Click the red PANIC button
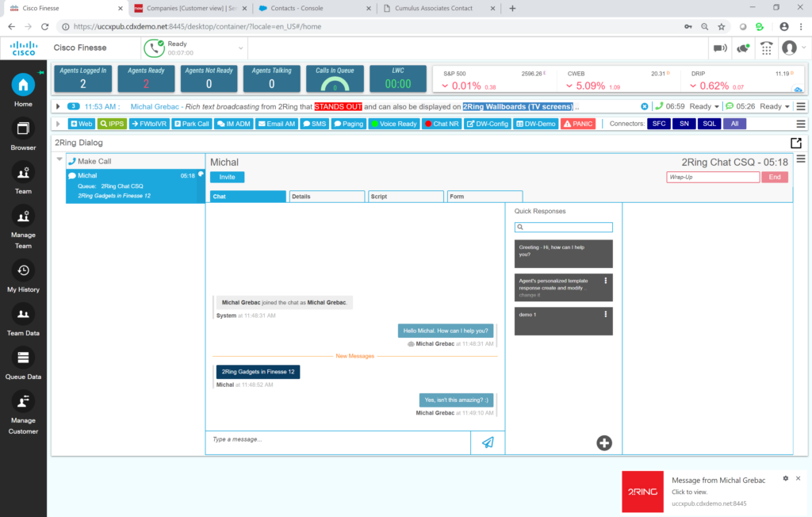The height and width of the screenshot is (517, 812). click(x=578, y=124)
